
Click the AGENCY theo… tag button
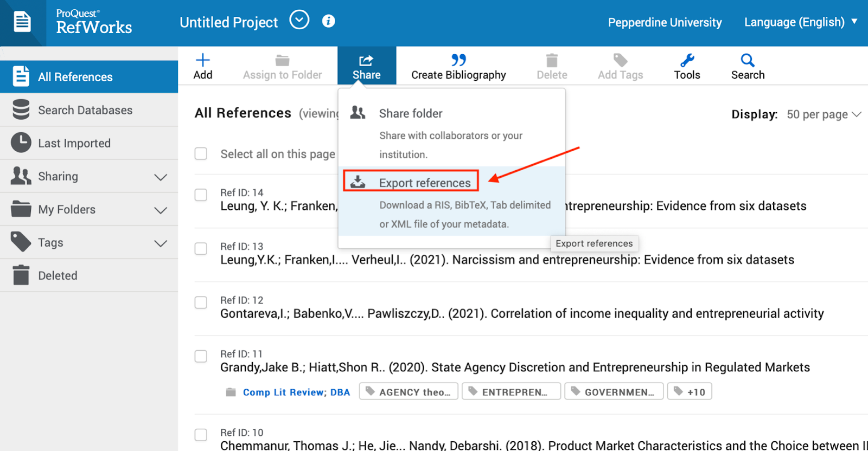(409, 391)
